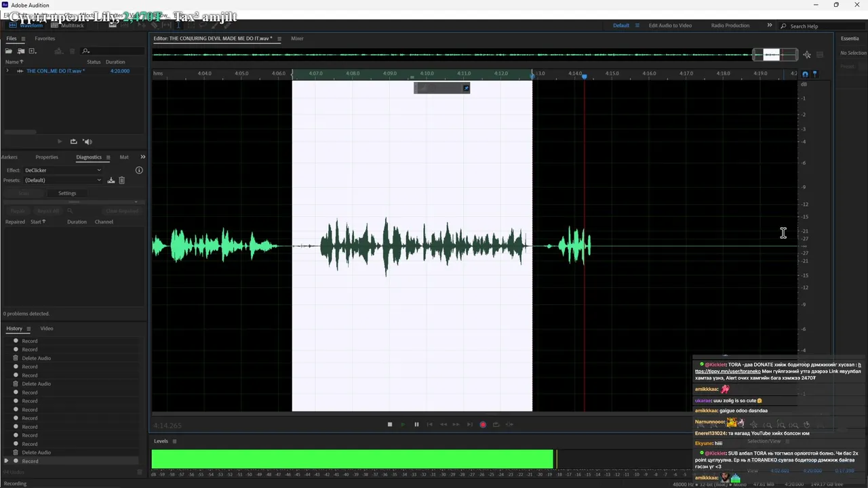Open Default workspace menu icon
868x488 pixels.
point(637,26)
